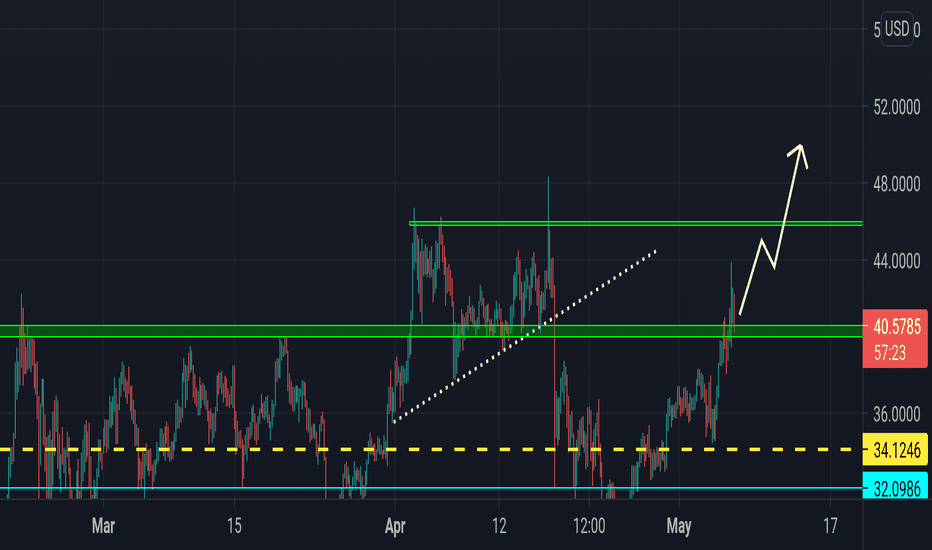Select the red current price label 40.5785
The image size is (932, 550).
tap(896, 326)
